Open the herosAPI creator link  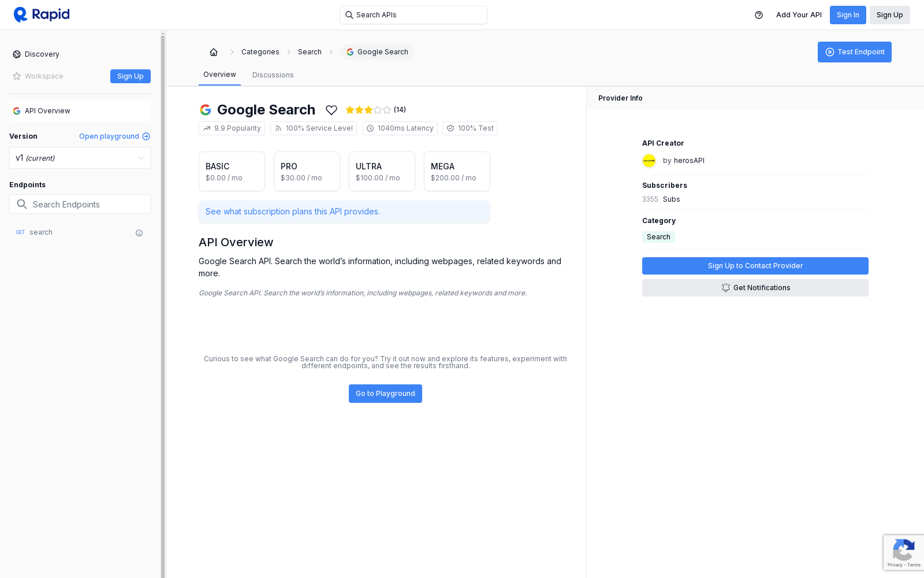tap(689, 161)
